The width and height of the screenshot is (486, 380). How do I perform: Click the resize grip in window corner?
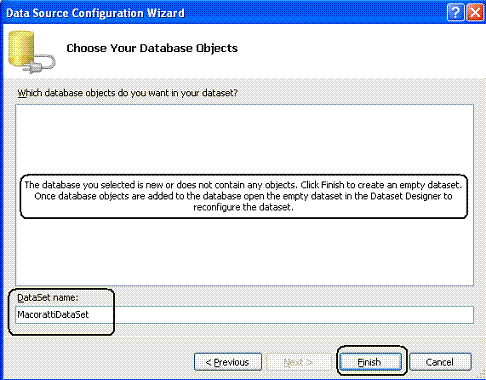pyautogui.click(x=481, y=375)
